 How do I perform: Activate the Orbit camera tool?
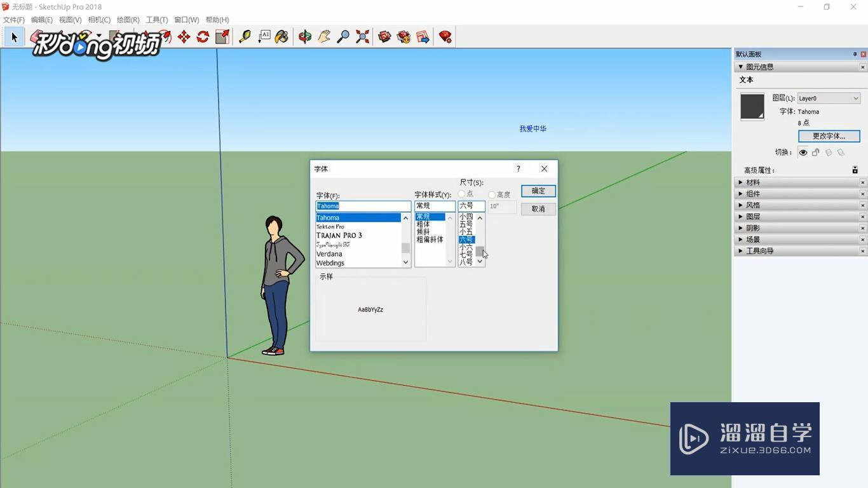[x=305, y=37]
